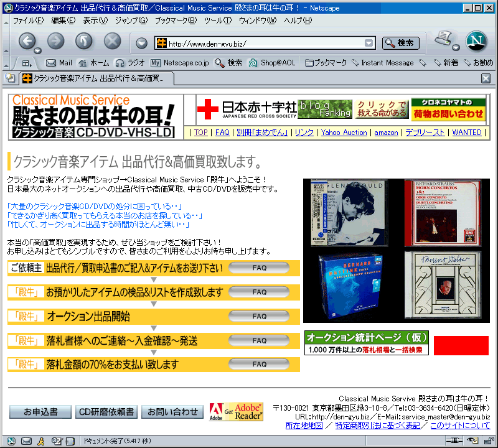
Task: Open the WANTED link
Action: click(467, 133)
